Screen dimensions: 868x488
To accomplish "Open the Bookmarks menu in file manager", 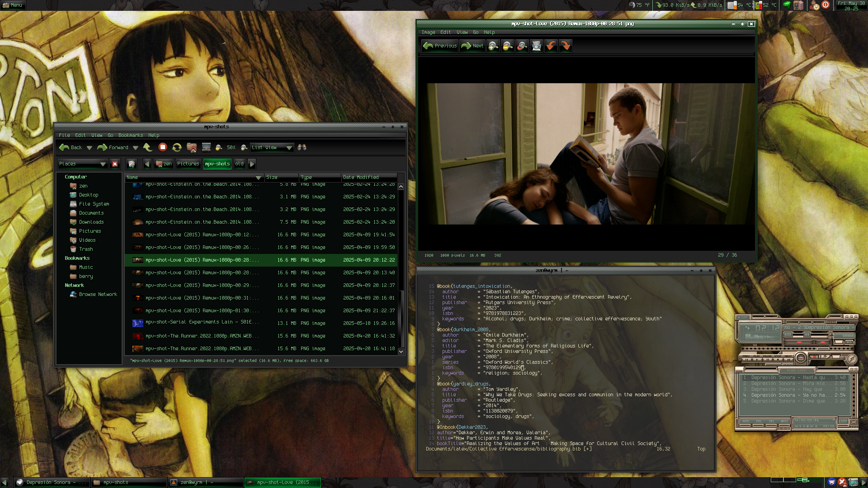I will coord(130,135).
